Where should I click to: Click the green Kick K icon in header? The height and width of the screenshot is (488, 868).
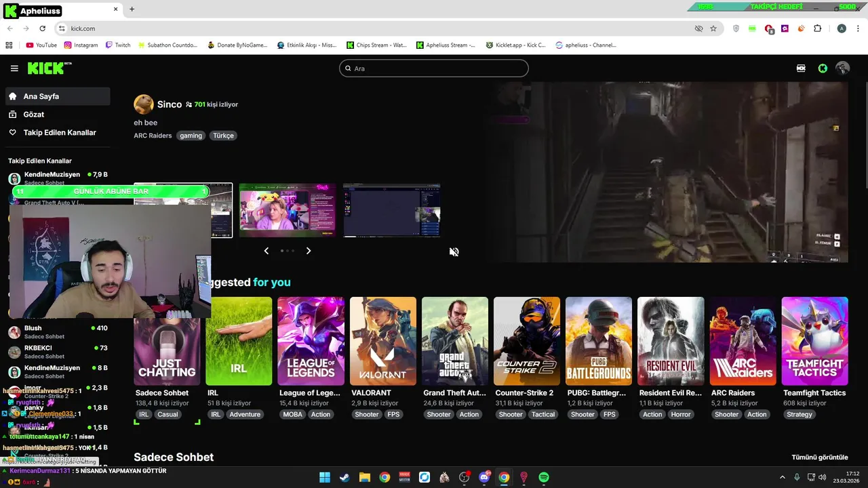[823, 68]
